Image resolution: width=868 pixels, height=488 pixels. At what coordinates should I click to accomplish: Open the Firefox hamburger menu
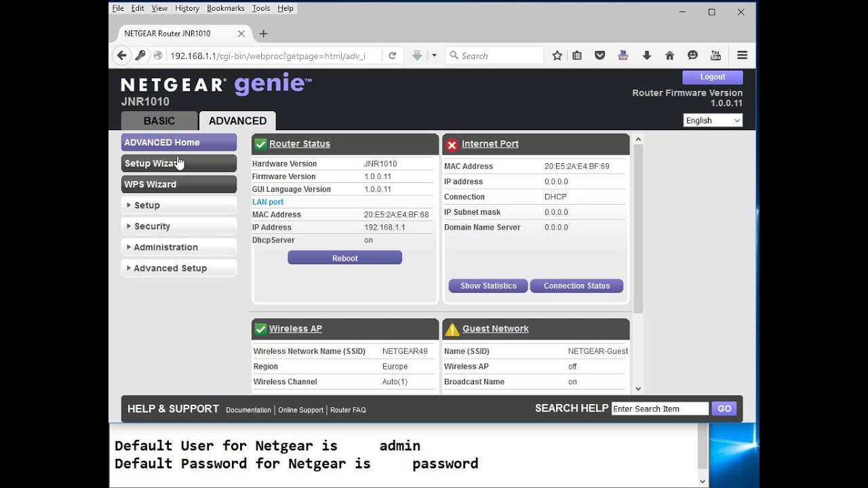pyautogui.click(x=742, y=56)
